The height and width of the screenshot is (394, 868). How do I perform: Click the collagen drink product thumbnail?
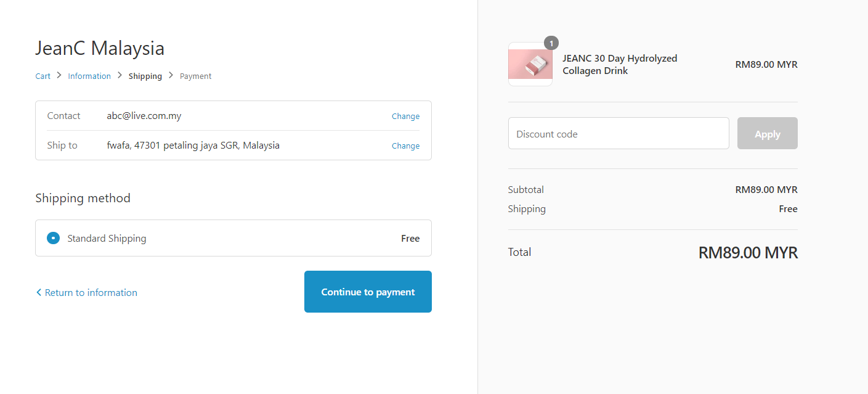530,65
